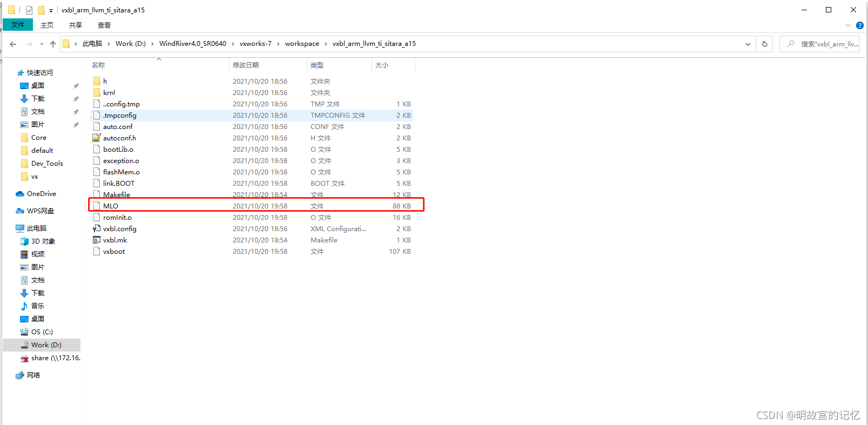Viewport: 868px width, 425px height.
Task: Open OS (C:) drive in sidebar
Action: click(42, 332)
